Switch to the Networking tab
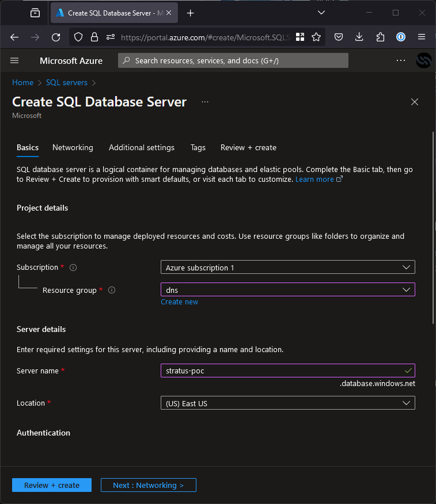The width and height of the screenshot is (436, 504). click(73, 147)
